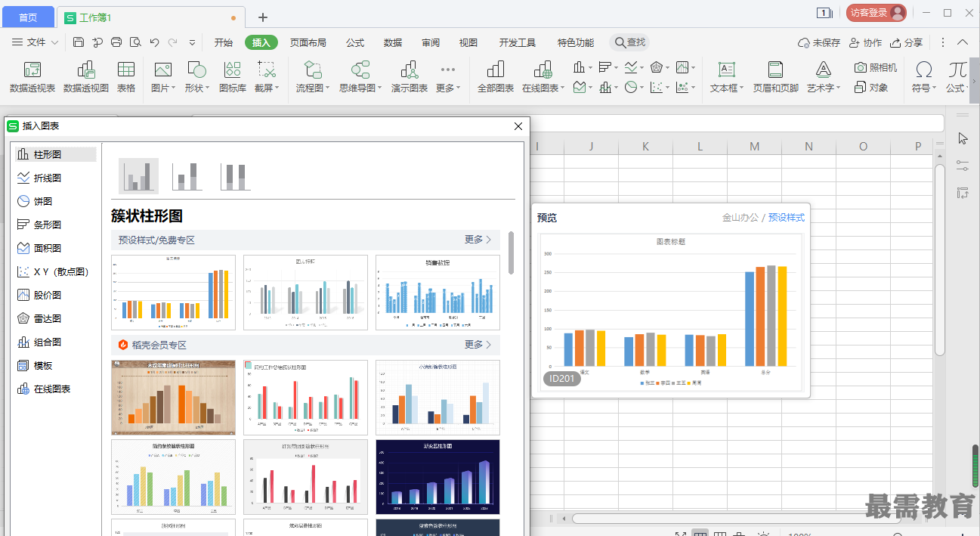Switch to the 开发工具 ribbon tab
The height and width of the screenshot is (536, 980).
[x=518, y=43]
